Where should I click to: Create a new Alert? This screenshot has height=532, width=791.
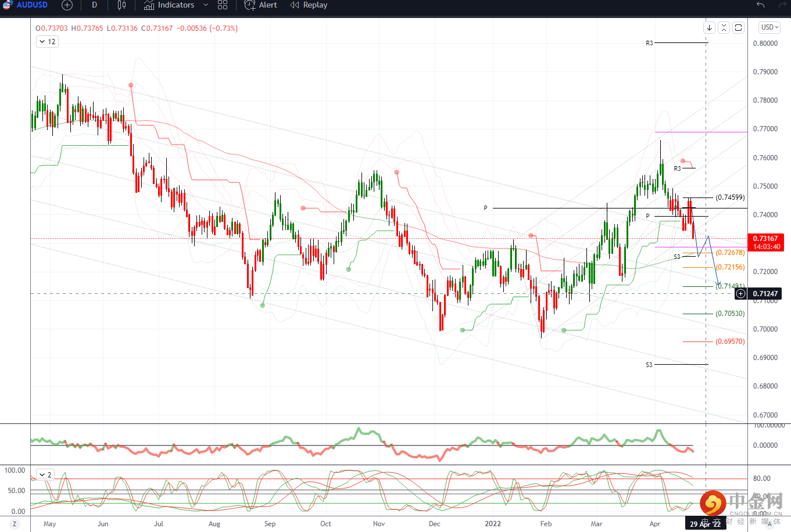(x=261, y=5)
